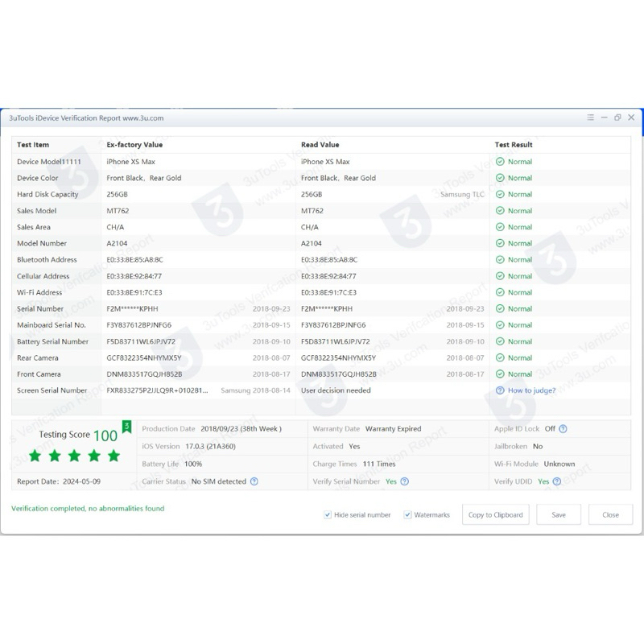Select the Screen Serial Number row
Screen dimensions: 644x644
(52, 390)
